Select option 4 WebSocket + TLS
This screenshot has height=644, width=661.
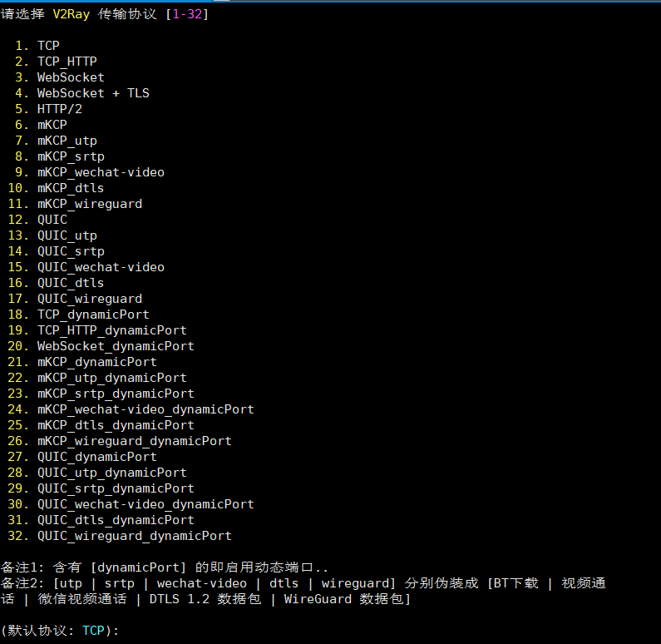pos(93,93)
